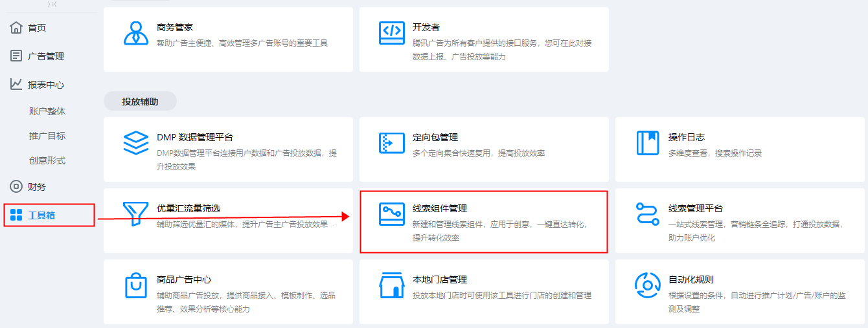Open 创意形式 report submenu
Image resolution: width=868 pixels, height=328 pixels.
(47, 160)
